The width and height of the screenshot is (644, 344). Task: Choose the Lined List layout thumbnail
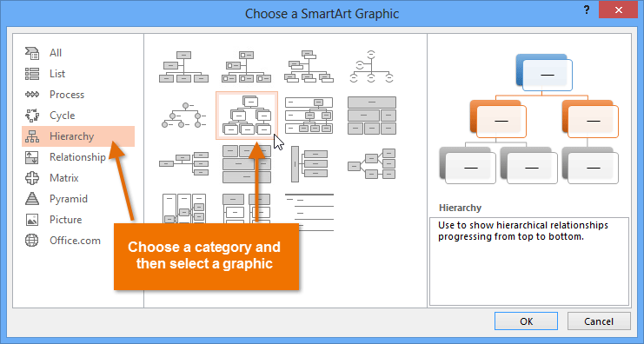[309, 212]
